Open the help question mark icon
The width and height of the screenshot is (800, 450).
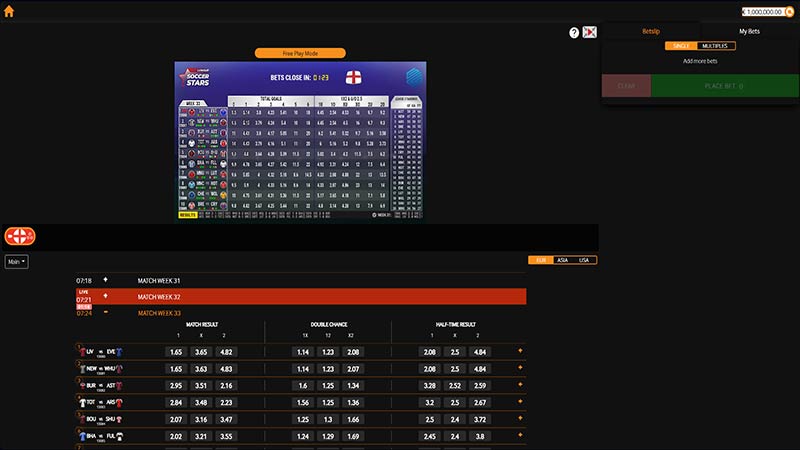pyautogui.click(x=574, y=33)
